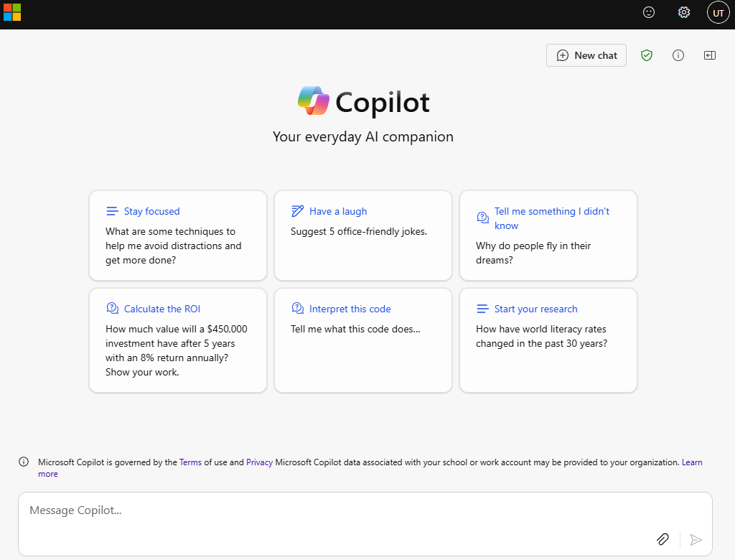
Task: Select the Stay focused suggestion card
Action: click(177, 235)
